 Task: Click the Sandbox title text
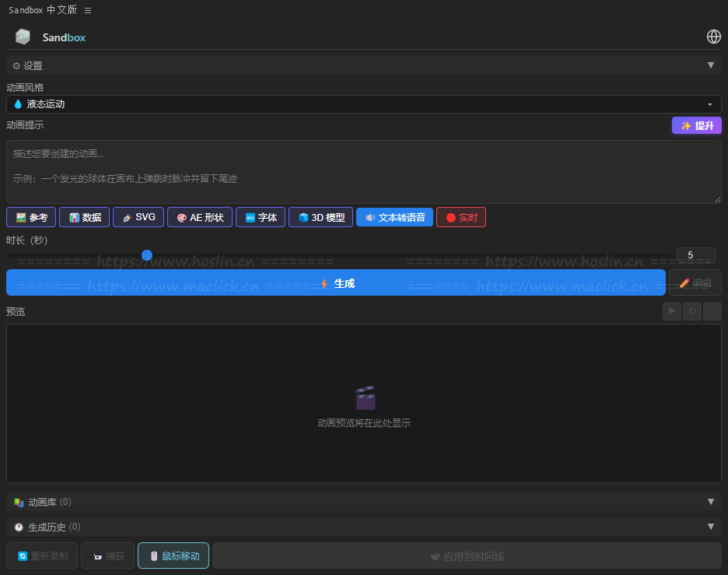[x=64, y=37]
